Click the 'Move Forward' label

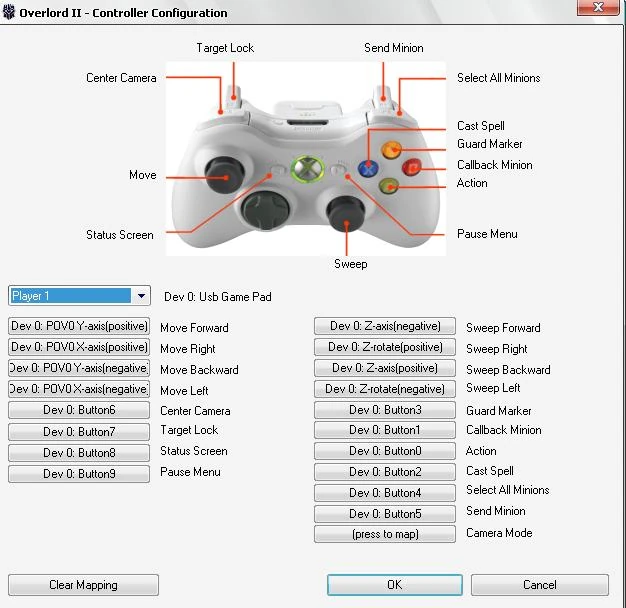point(194,328)
